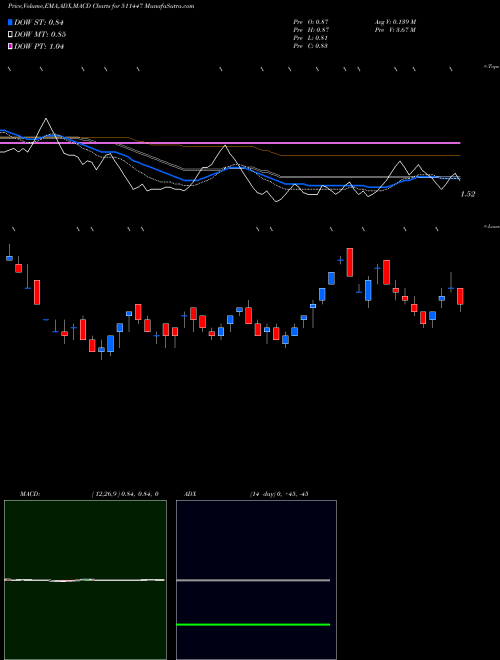This screenshot has width=500, height=660.
Task: Click the 'Tops' label at the right edge
Action: click(491, 67)
